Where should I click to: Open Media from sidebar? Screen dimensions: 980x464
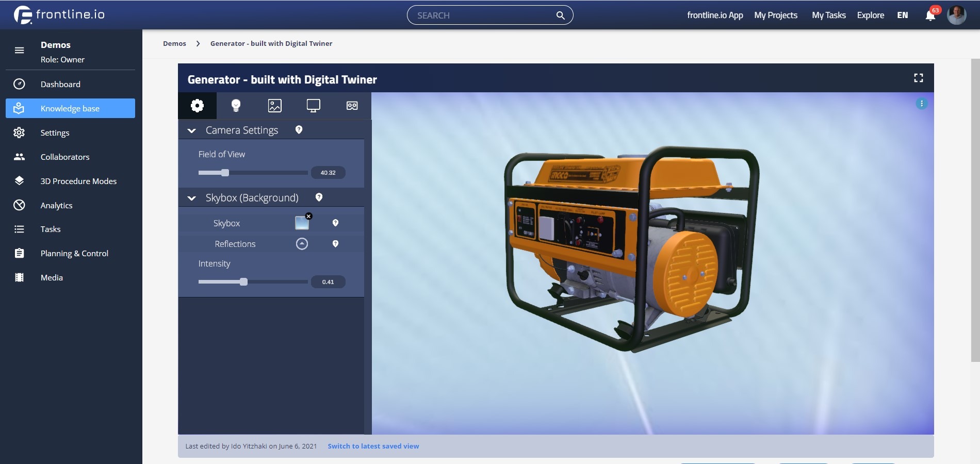coord(70,277)
